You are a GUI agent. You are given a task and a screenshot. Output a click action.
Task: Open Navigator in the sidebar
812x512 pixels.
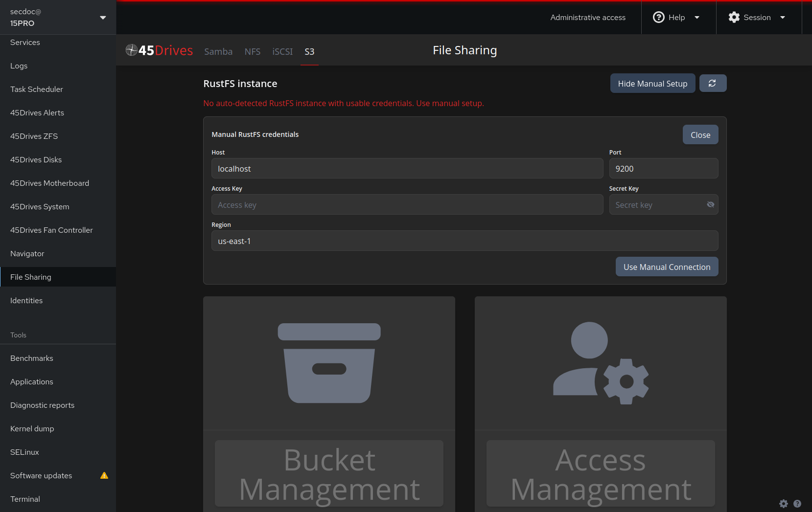pos(58,254)
